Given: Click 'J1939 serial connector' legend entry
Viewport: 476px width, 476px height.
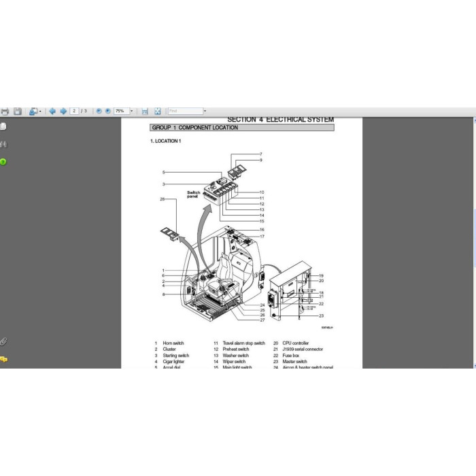Looking at the screenshot, I should pyautogui.click(x=303, y=349).
